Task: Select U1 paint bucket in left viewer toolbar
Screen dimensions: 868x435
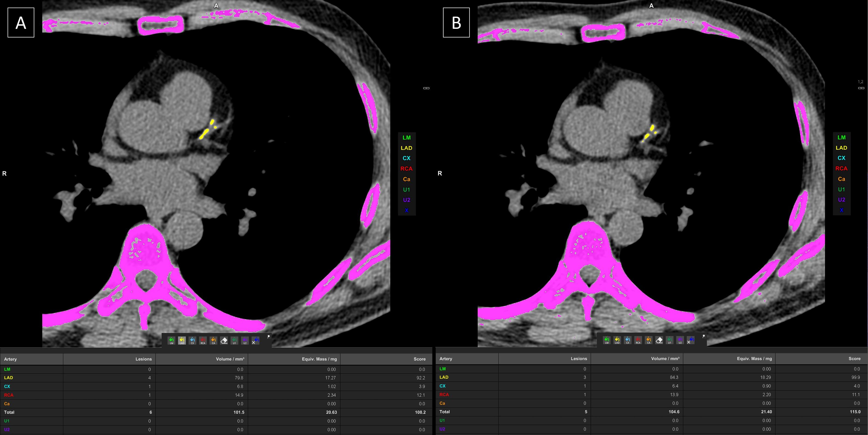Action: [235, 341]
